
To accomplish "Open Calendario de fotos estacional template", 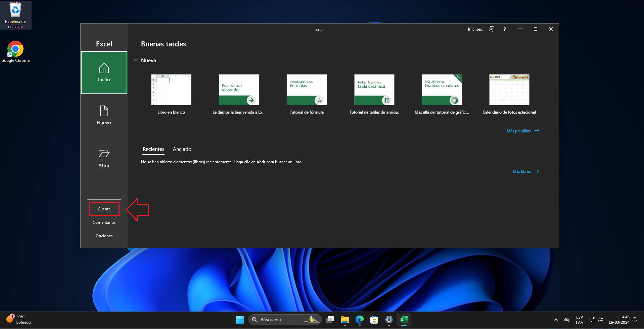I will [x=509, y=94].
